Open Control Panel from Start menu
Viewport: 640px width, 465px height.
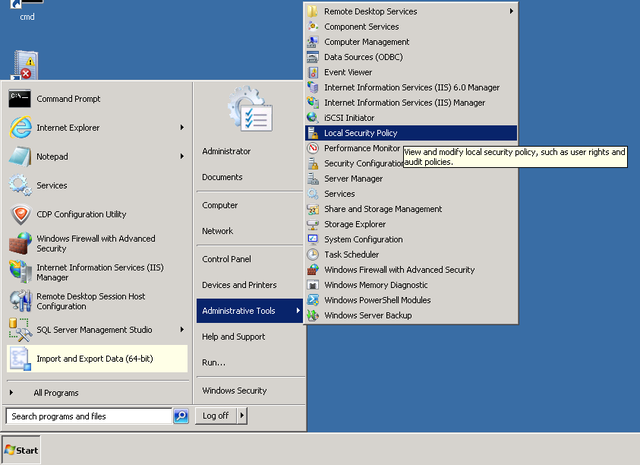click(226, 259)
